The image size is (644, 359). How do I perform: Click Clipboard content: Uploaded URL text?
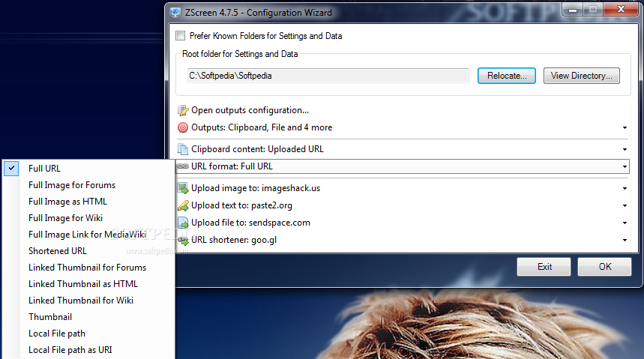pyautogui.click(x=257, y=149)
